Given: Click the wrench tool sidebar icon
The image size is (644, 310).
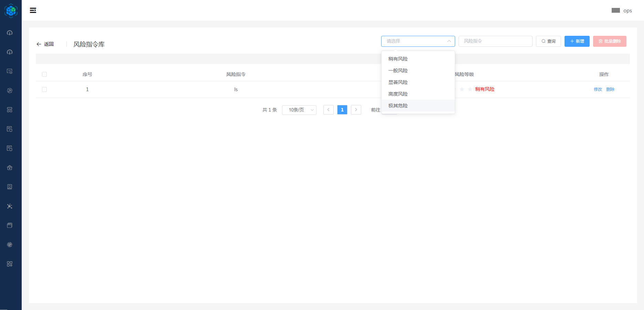Looking at the screenshot, I should tap(10, 90).
